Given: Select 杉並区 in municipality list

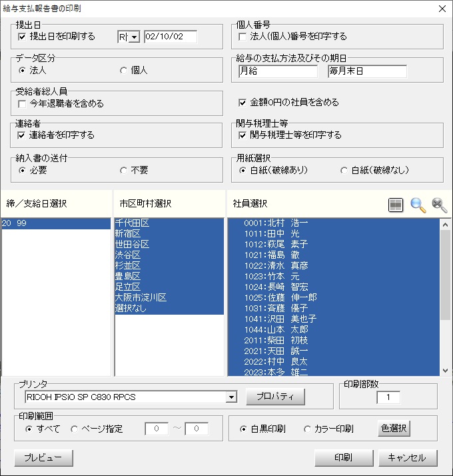Looking at the screenshot, I should click(x=169, y=266).
